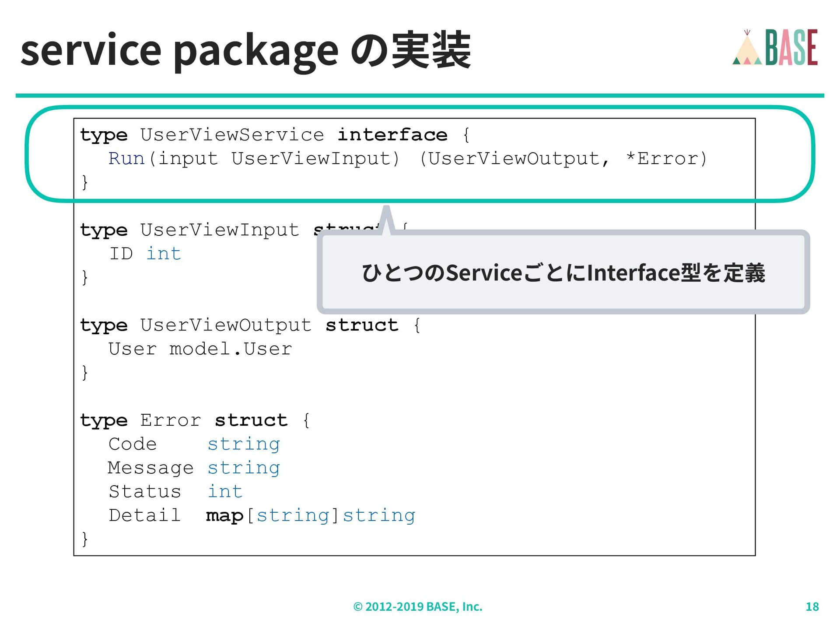The image size is (840, 630).
Task: Click the 'Error' struct type name
Action: [x=171, y=420]
